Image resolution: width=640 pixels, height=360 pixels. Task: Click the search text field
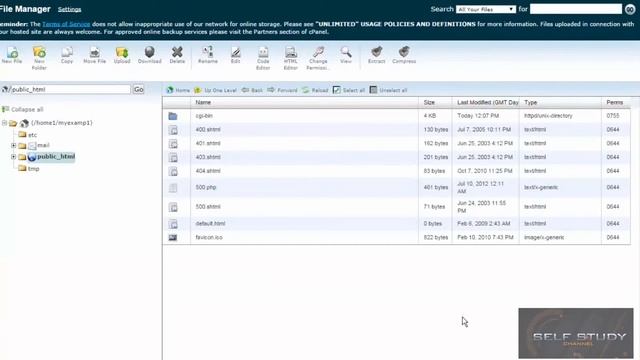pos(576,9)
